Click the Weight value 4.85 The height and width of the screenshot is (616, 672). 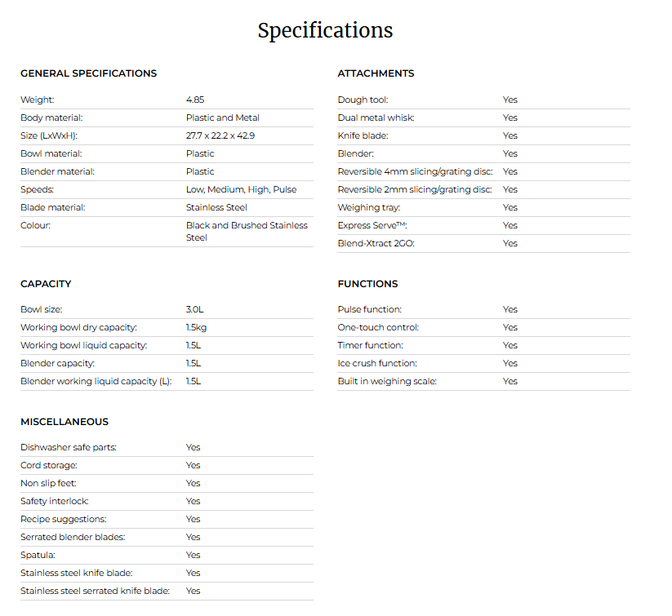[x=195, y=100]
